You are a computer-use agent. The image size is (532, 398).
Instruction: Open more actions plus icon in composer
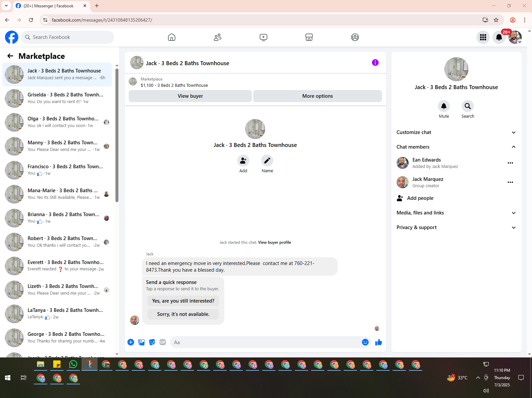(131, 342)
